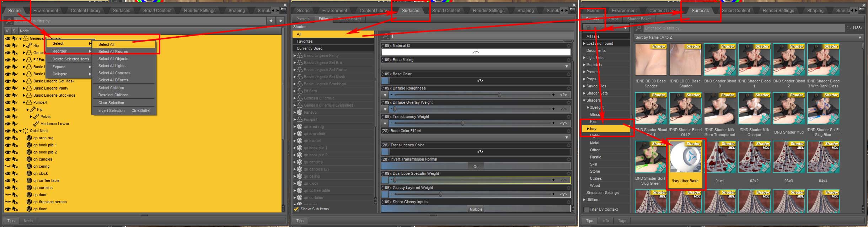Click the next arrow beside Scene filter

(x=280, y=21)
